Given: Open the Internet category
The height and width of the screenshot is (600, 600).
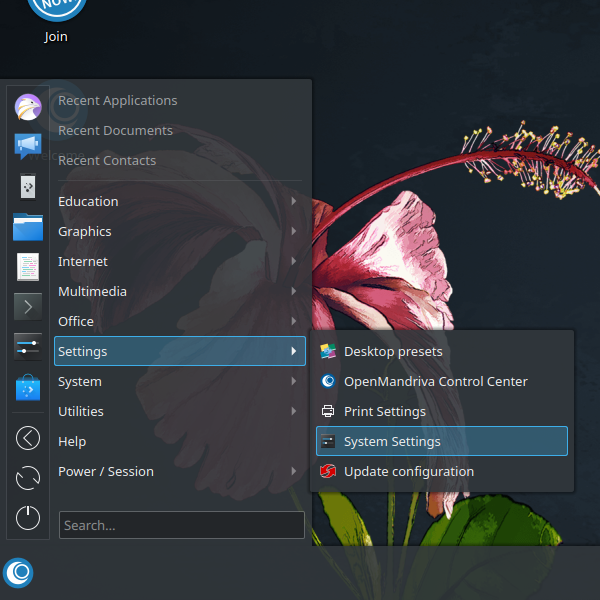Looking at the screenshot, I should click(180, 261).
